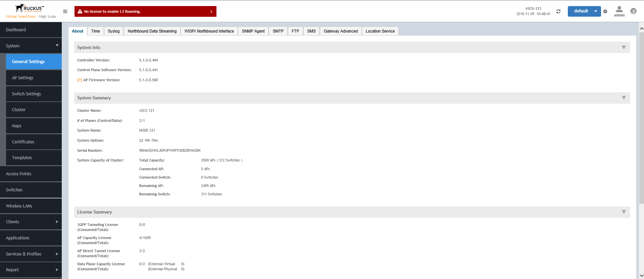This screenshot has width=644, height=279.
Task: Click the Cluster Name value vSCG-121
Action: tap(147, 110)
